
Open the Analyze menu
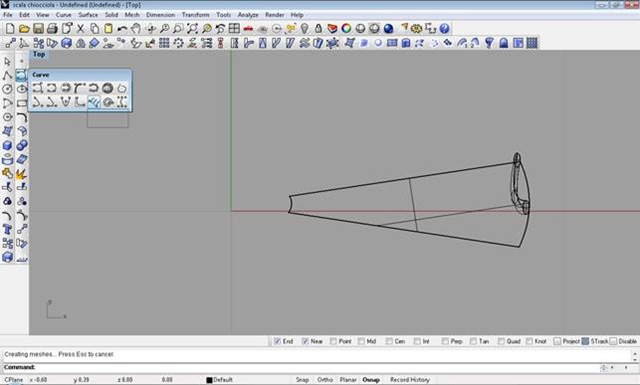pyautogui.click(x=248, y=15)
